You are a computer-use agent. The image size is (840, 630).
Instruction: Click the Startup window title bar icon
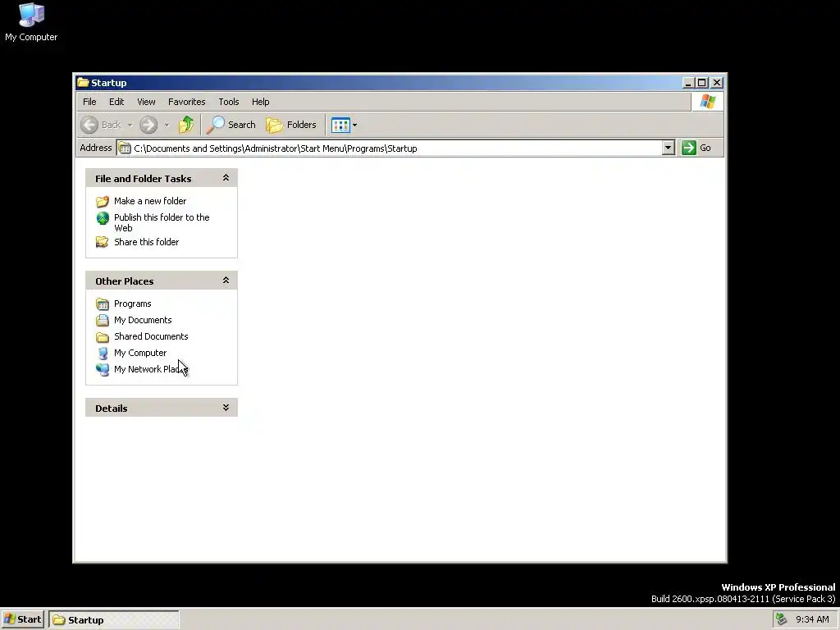click(83, 83)
